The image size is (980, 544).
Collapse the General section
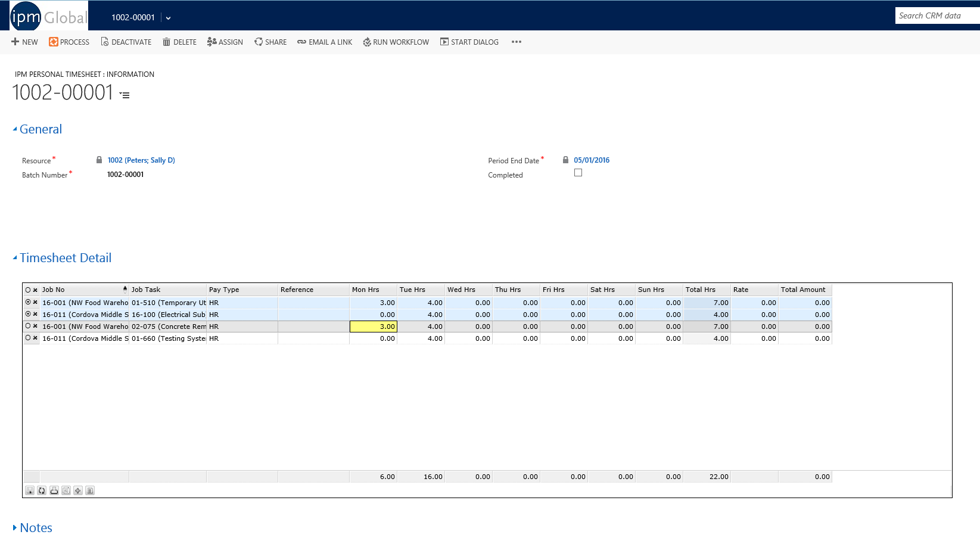(14, 129)
